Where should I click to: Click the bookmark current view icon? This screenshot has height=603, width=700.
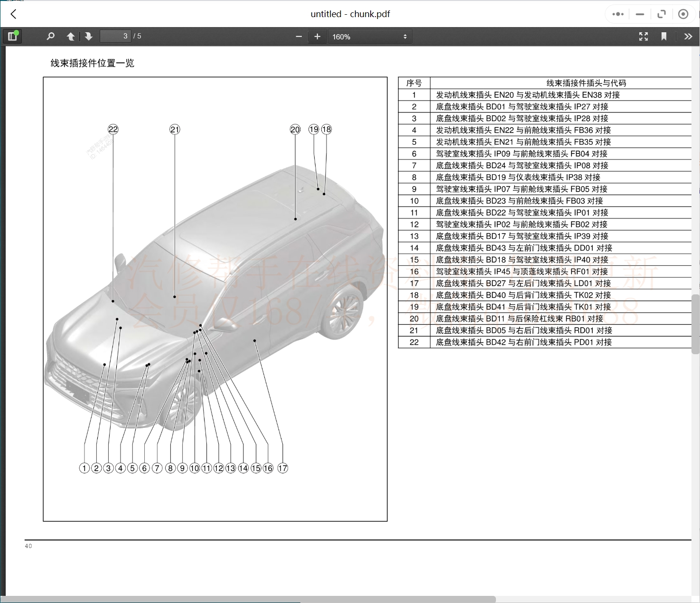point(664,37)
